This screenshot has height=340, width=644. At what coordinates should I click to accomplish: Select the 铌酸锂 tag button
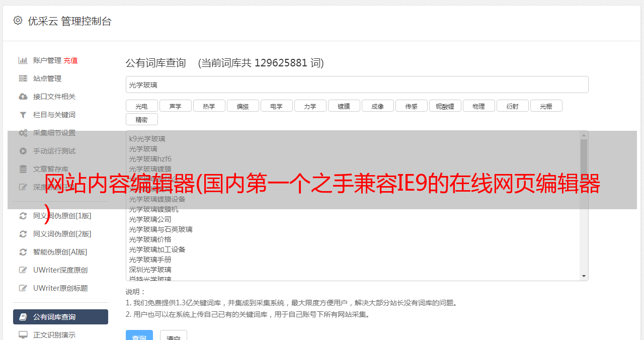(445, 106)
